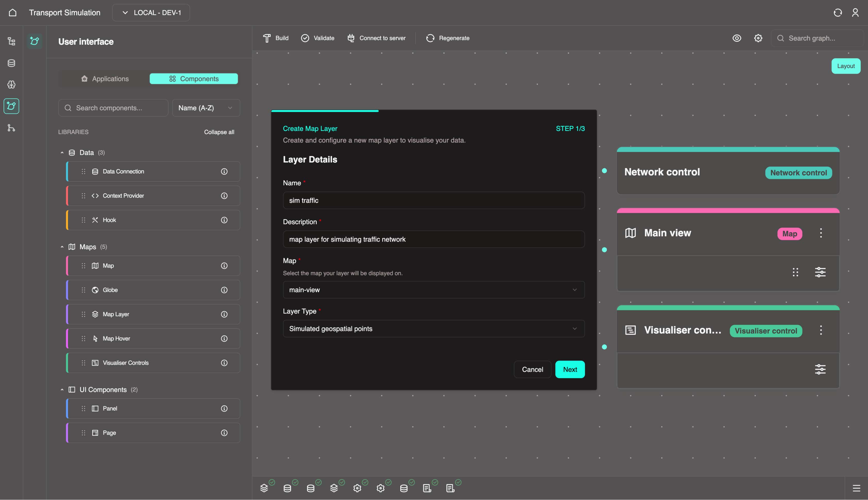Screen dimensions: 868x500
Task: Click Main view node grid handle
Action: tap(795, 272)
